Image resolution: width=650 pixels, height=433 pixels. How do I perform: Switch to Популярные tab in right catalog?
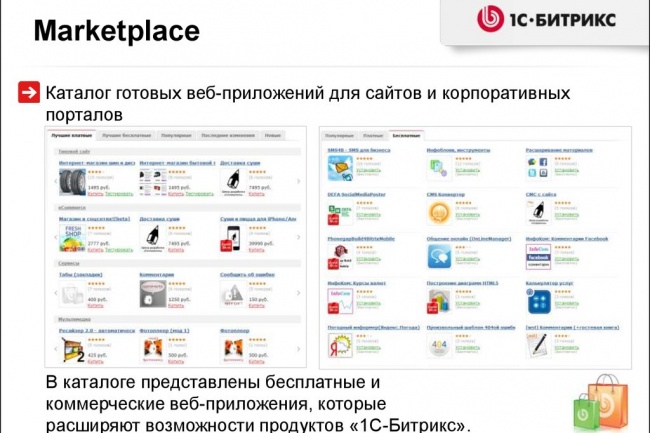tap(339, 135)
